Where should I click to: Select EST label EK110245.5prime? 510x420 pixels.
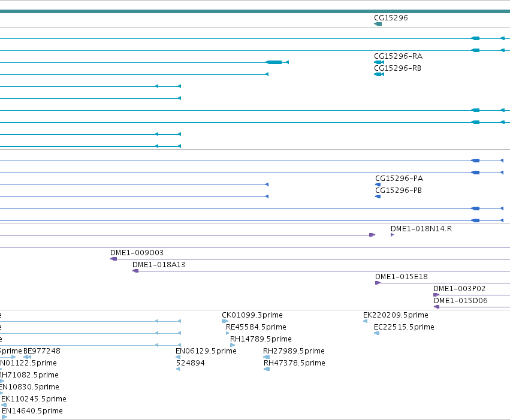[x=34, y=399]
